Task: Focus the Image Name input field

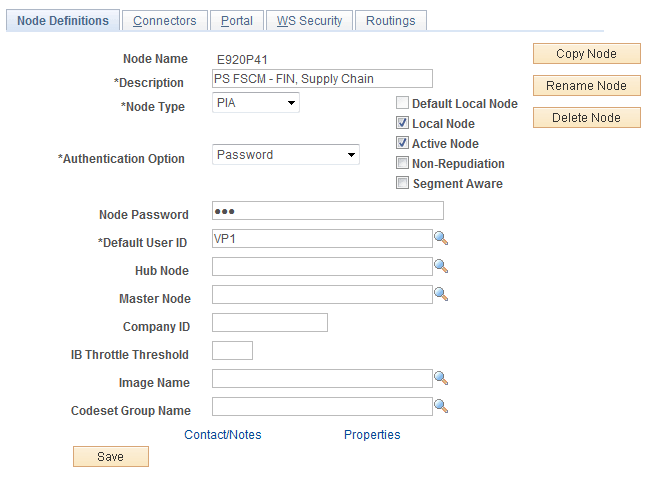Action: click(x=322, y=379)
